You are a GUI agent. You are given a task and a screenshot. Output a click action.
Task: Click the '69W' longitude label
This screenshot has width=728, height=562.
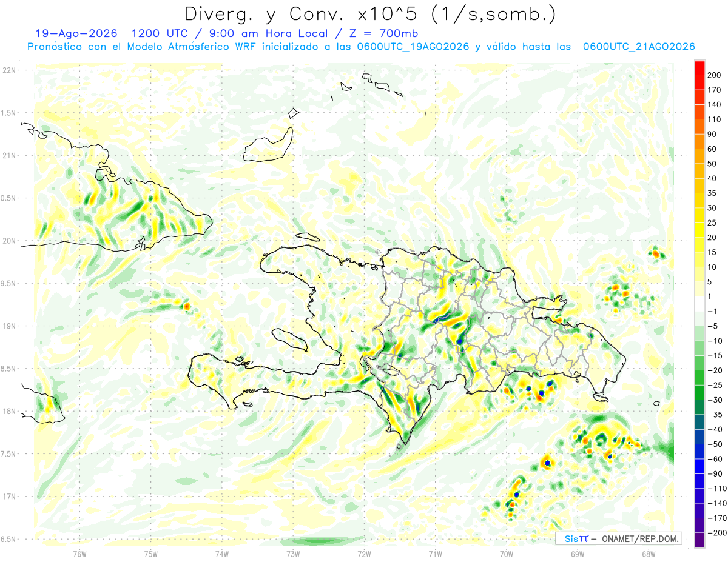pyautogui.click(x=578, y=553)
